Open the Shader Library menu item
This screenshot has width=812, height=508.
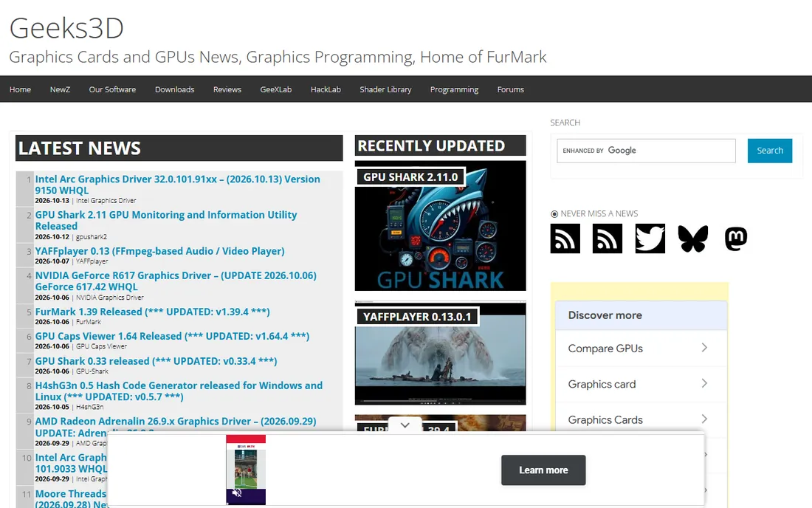point(386,89)
